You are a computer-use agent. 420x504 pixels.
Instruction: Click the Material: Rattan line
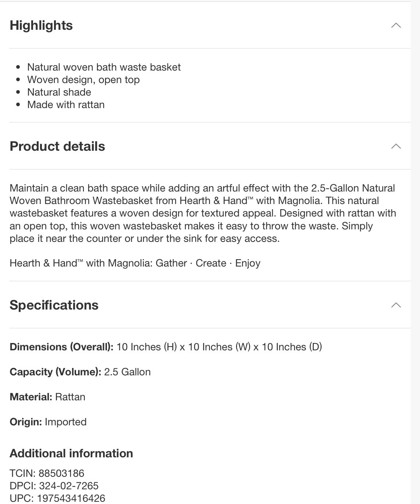tap(47, 397)
